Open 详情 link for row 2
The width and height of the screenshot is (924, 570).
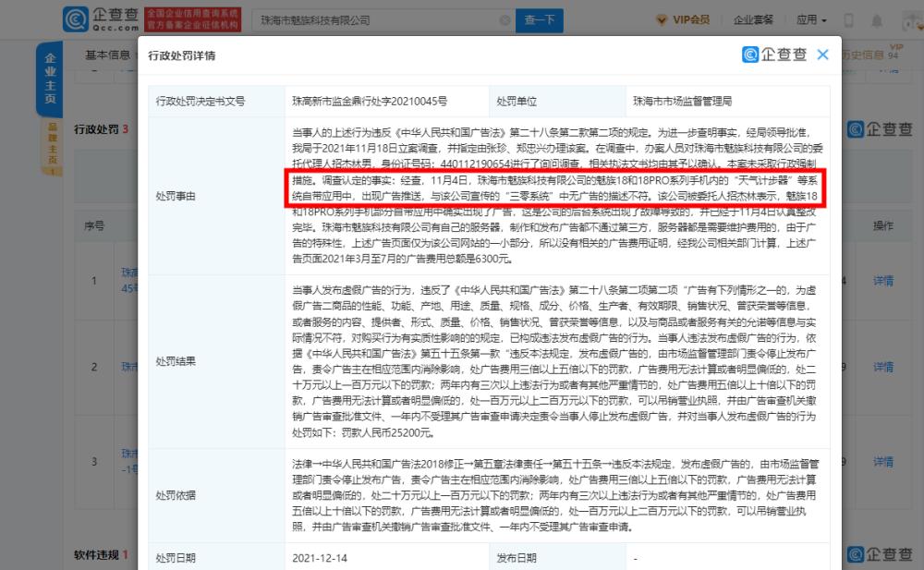[882, 367]
